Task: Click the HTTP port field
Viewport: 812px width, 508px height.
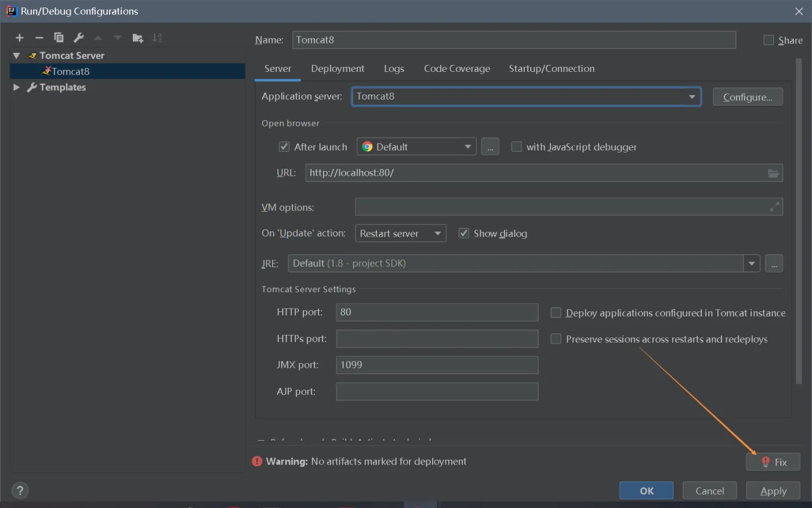Action: tap(437, 312)
